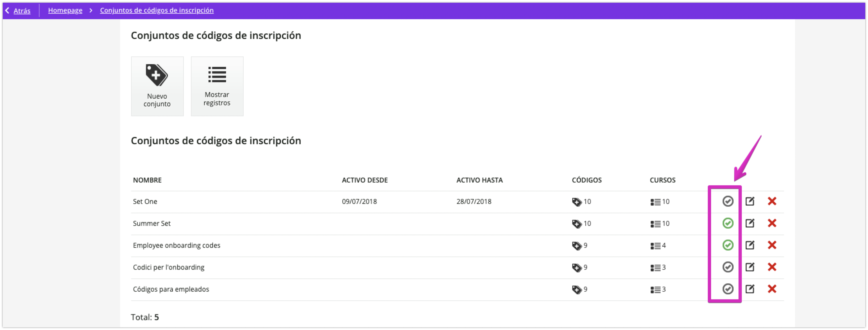Edit Códigos para empleados set
868x330 pixels.
(x=750, y=289)
